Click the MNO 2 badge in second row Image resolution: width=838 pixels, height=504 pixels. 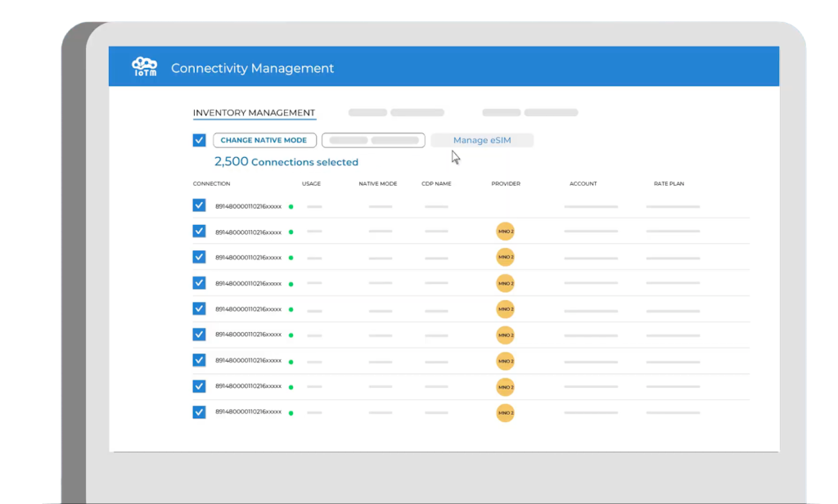505,232
